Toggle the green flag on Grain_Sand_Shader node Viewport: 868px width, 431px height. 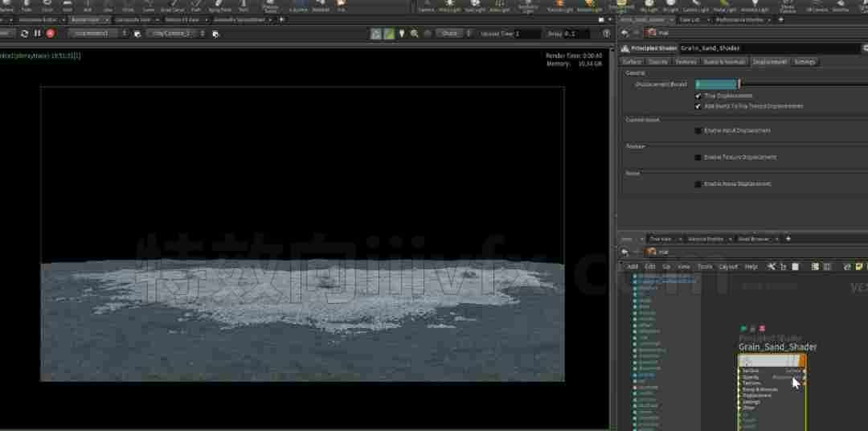(x=743, y=329)
